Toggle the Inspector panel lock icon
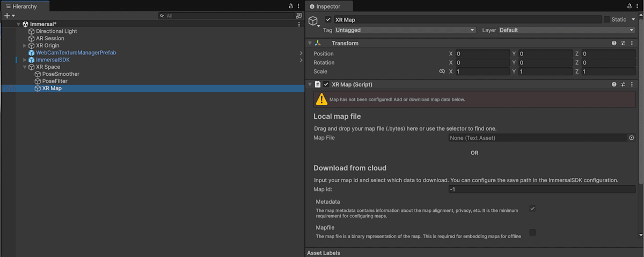 (629, 6)
